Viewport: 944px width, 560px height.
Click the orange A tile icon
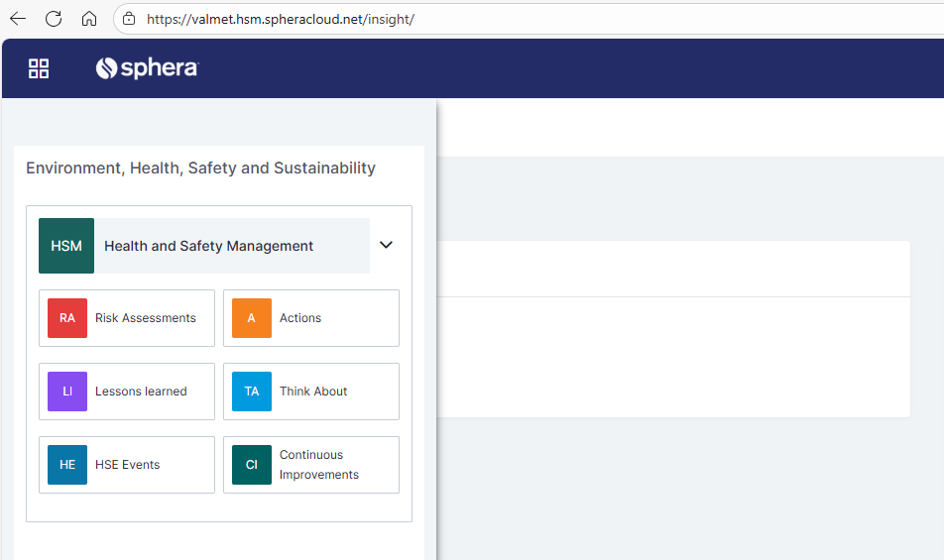pos(252,318)
